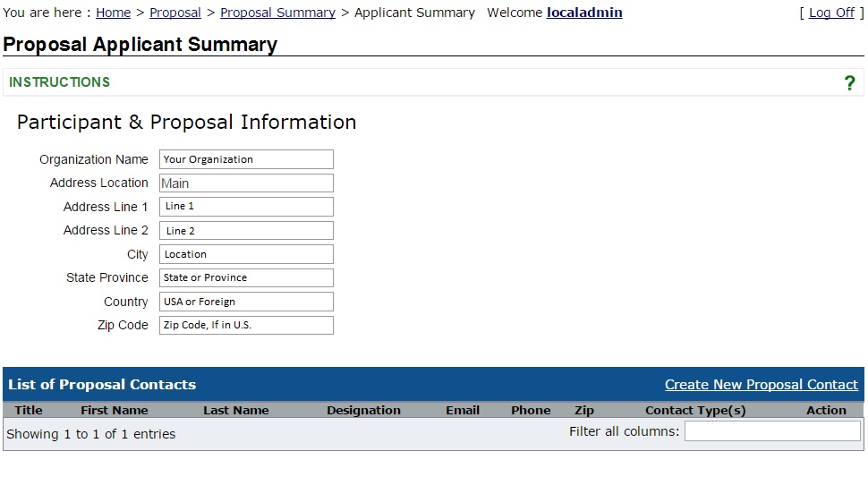
Task: Focus the State Province field
Action: click(246, 278)
